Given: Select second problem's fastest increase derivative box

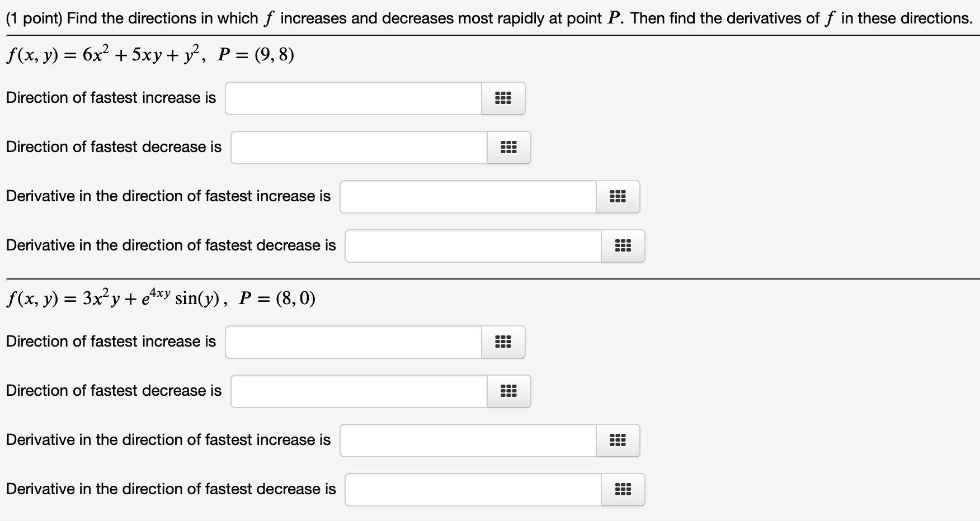Looking at the screenshot, I should 468,440.
